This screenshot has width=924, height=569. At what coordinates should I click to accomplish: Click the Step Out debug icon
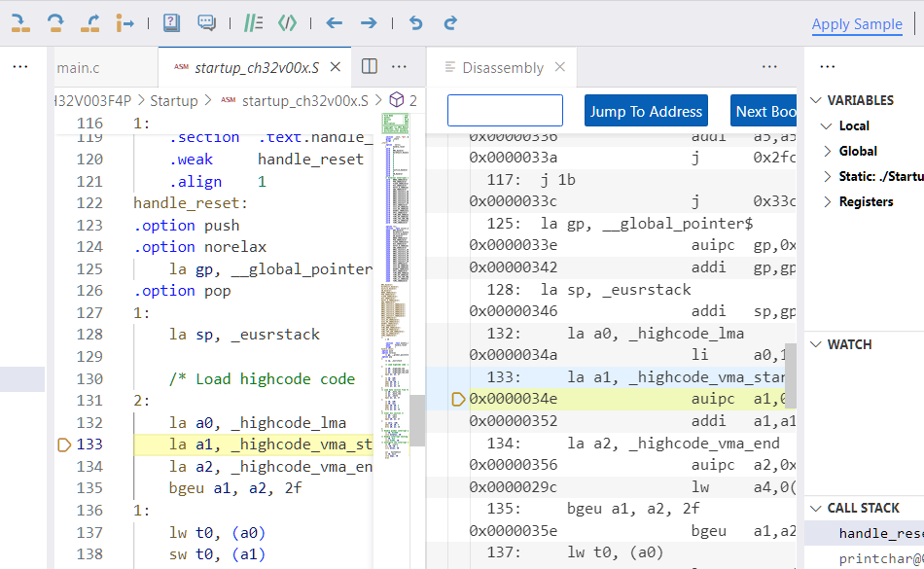point(90,22)
